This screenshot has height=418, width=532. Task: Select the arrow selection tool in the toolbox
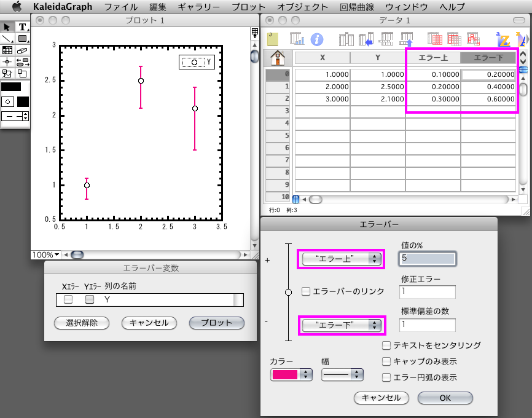[x=7, y=27]
